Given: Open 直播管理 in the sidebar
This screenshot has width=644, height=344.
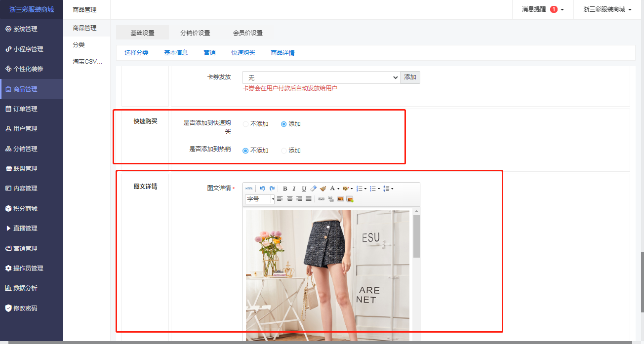Looking at the screenshot, I should [32, 228].
